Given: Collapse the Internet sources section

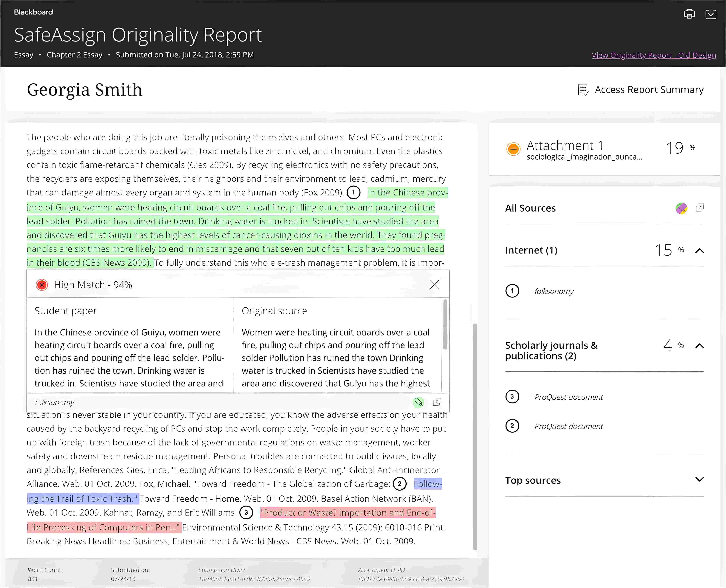Looking at the screenshot, I should click(x=700, y=251).
